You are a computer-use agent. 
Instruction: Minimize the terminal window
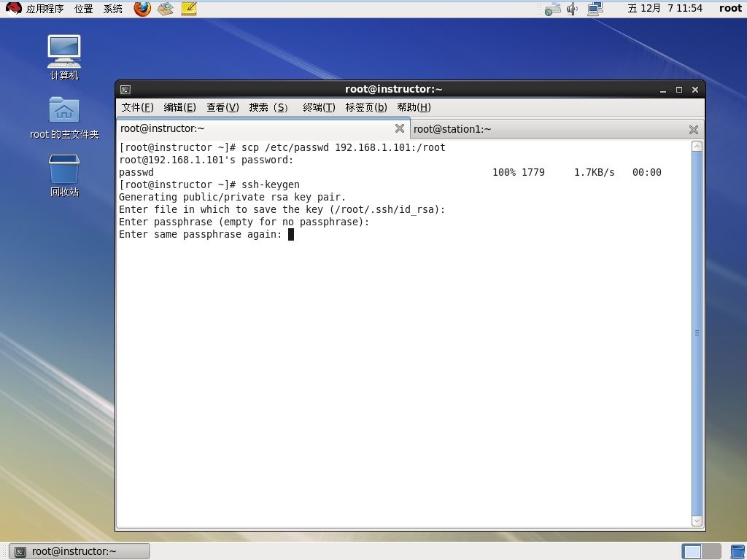click(x=662, y=90)
